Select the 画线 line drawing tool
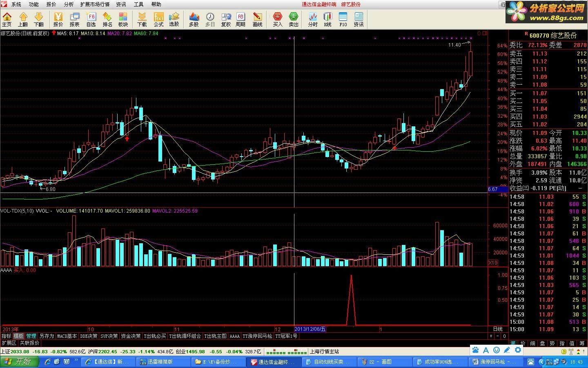The height and width of the screenshot is (368, 588). click(x=258, y=19)
